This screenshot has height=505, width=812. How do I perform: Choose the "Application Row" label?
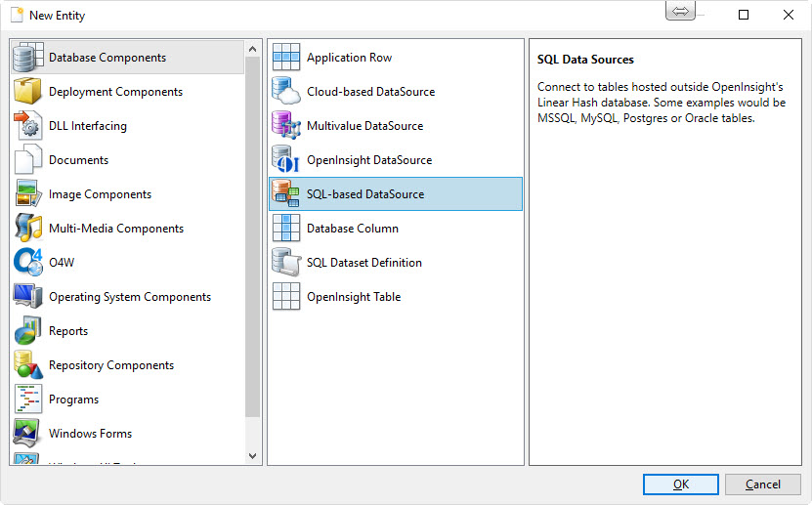tap(349, 58)
